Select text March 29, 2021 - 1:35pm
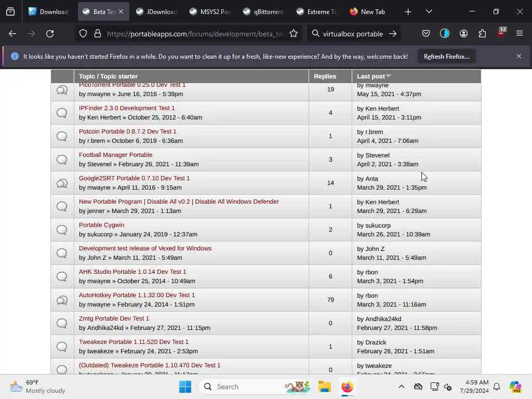The width and height of the screenshot is (532, 399). (x=392, y=188)
